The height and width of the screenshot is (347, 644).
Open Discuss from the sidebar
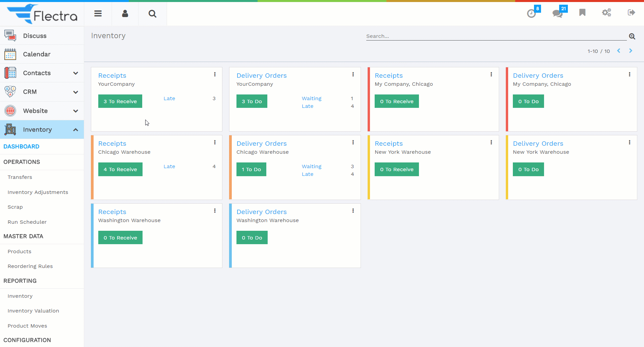pyautogui.click(x=35, y=36)
